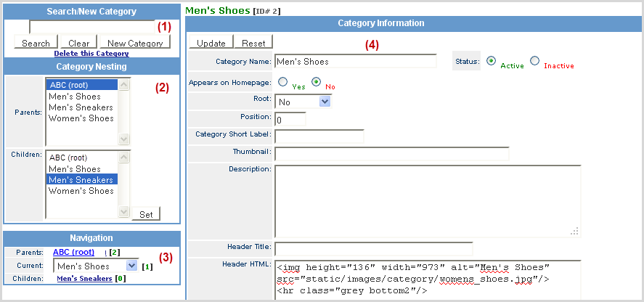644x302 pixels.
Task: Click the Search button
Action: click(36, 43)
